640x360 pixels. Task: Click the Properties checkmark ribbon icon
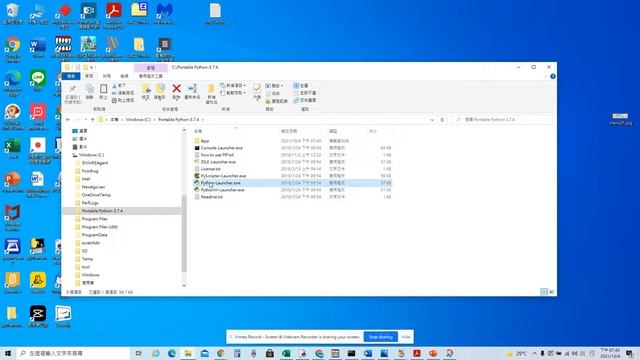[x=257, y=88]
